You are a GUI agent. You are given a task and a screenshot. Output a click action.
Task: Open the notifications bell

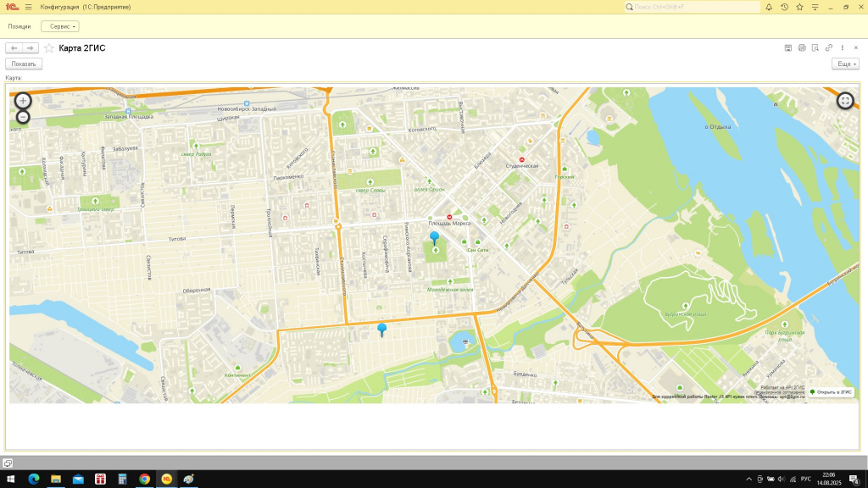tap(769, 7)
